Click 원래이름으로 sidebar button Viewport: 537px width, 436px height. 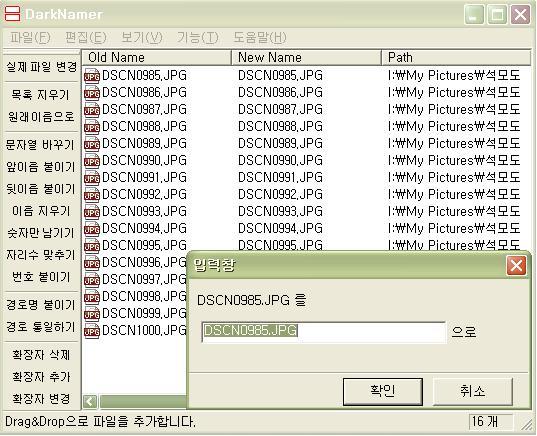[41, 117]
